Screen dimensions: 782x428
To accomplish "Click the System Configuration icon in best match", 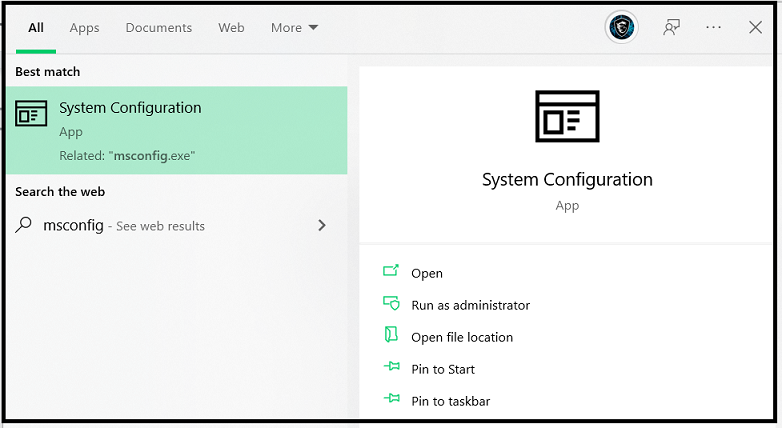I will (x=31, y=113).
